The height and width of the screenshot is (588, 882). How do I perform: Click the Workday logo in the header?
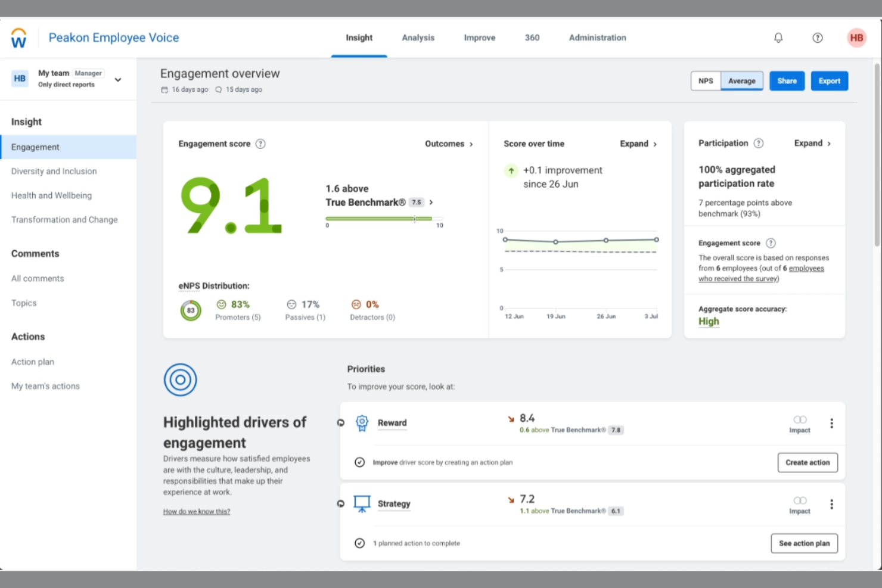pos(18,37)
